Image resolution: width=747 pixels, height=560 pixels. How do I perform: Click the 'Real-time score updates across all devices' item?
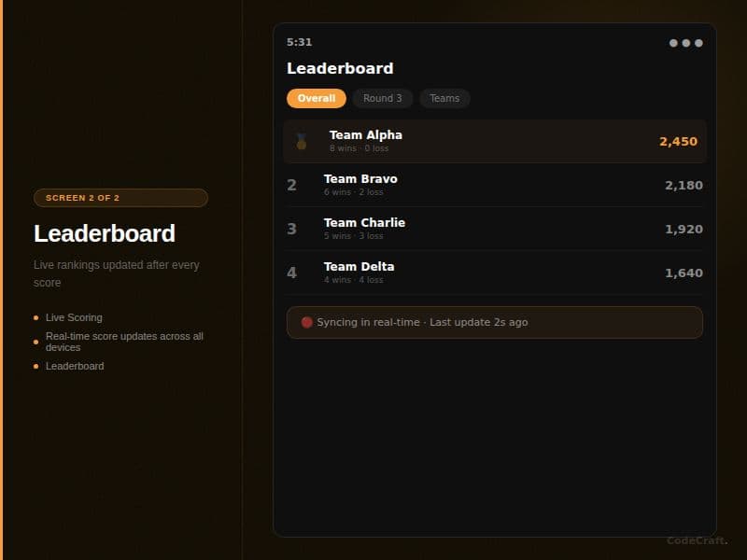pyautogui.click(x=124, y=342)
